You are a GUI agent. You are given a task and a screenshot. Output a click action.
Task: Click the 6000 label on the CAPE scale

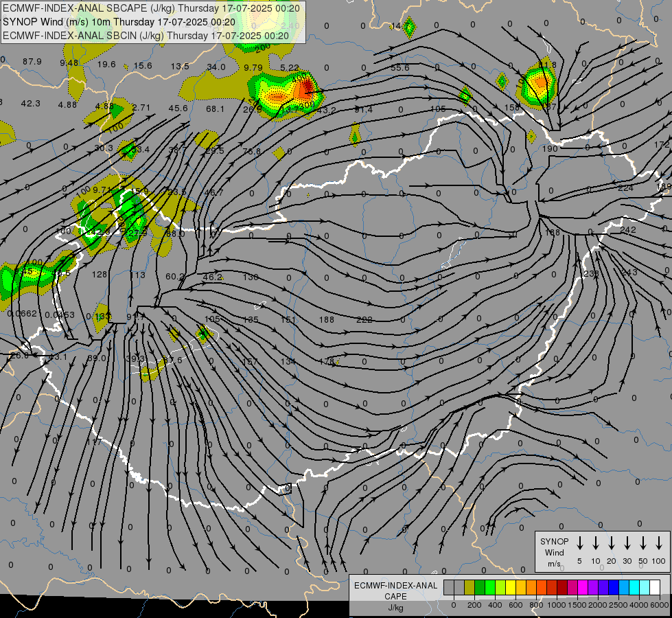(660, 605)
